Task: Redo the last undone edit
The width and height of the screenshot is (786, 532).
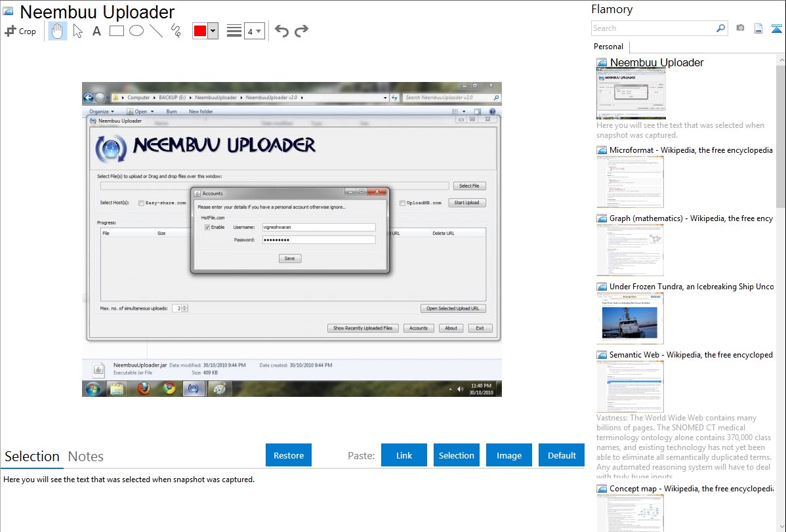Action: tap(301, 31)
